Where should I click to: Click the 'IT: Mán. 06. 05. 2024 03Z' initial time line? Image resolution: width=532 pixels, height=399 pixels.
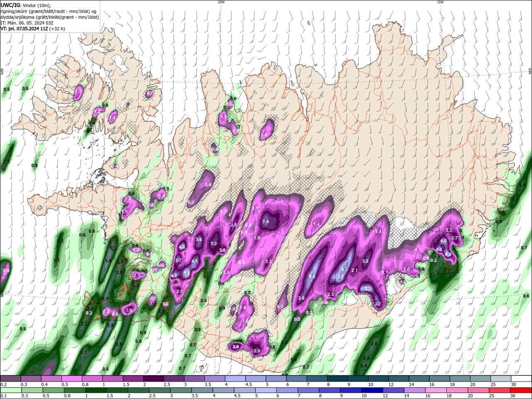tap(27, 23)
